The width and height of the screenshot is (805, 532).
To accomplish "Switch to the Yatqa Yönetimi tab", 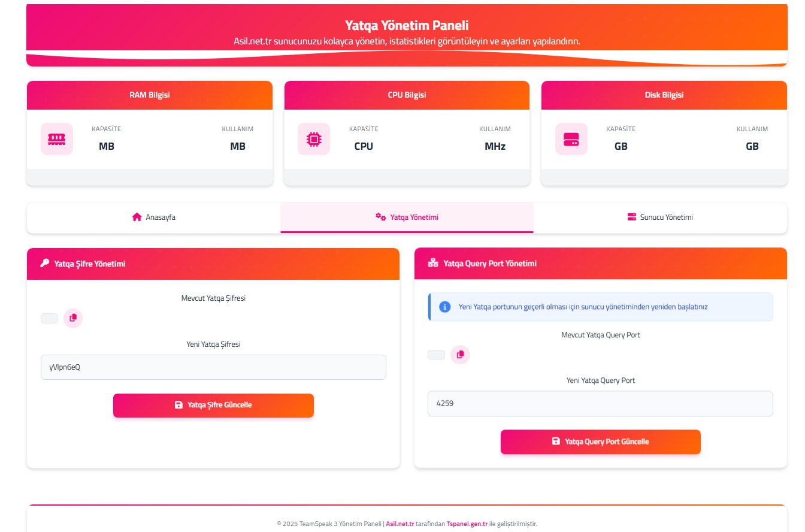I will (x=407, y=217).
